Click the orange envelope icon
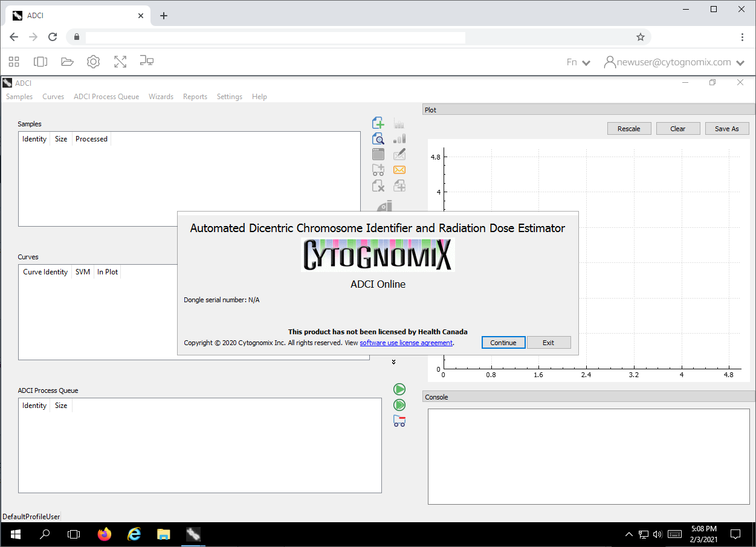 tap(399, 170)
